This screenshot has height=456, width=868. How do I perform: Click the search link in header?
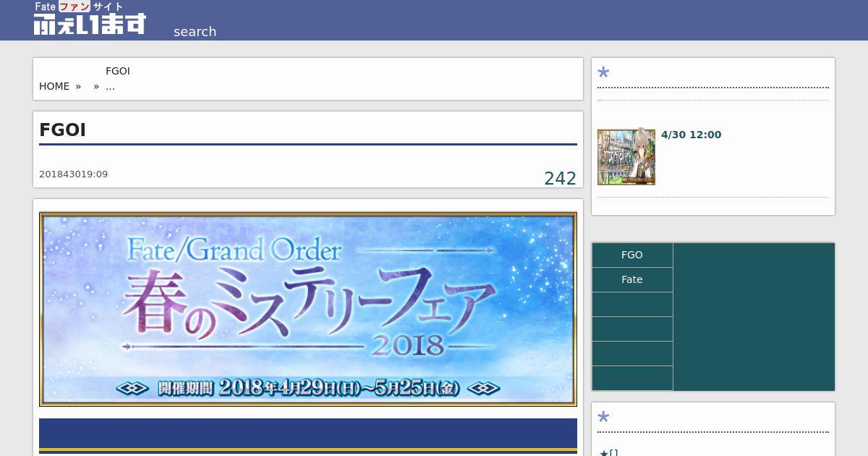[x=195, y=31]
